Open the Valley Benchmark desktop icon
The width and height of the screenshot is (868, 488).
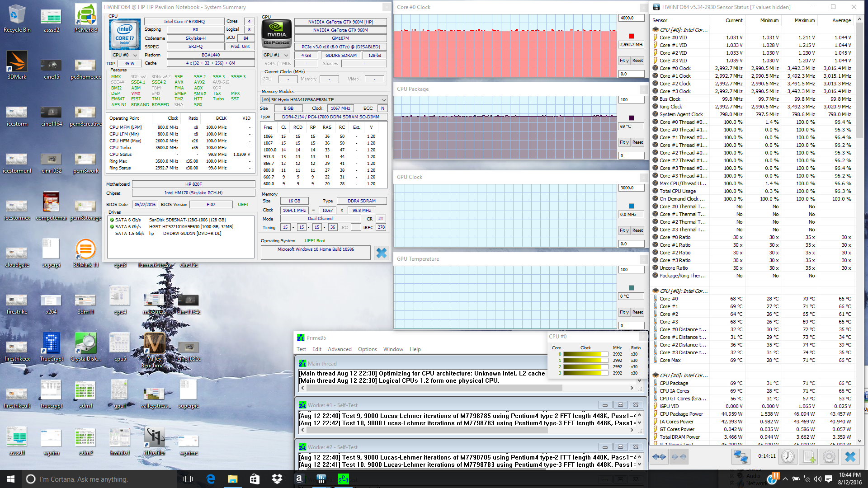154,351
